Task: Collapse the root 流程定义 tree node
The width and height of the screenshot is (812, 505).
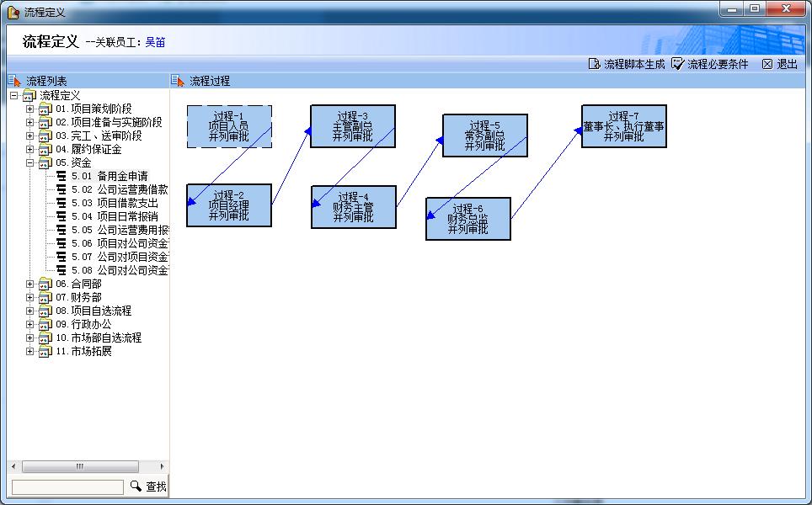Action: click(x=13, y=96)
